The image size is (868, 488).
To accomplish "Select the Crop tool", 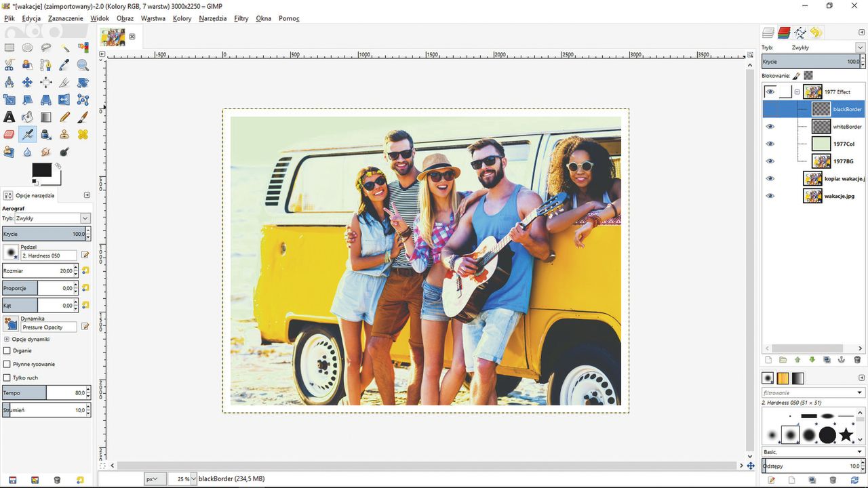I will (x=64, y=83).
